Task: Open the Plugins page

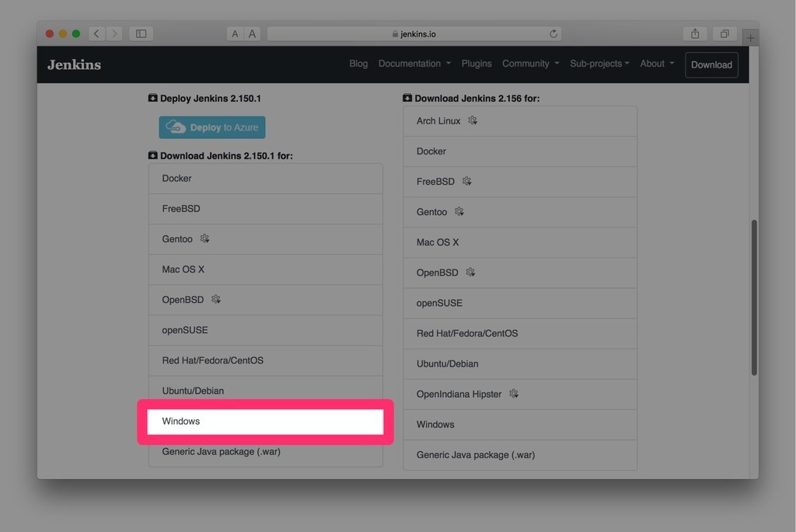Action: (477, 64)
